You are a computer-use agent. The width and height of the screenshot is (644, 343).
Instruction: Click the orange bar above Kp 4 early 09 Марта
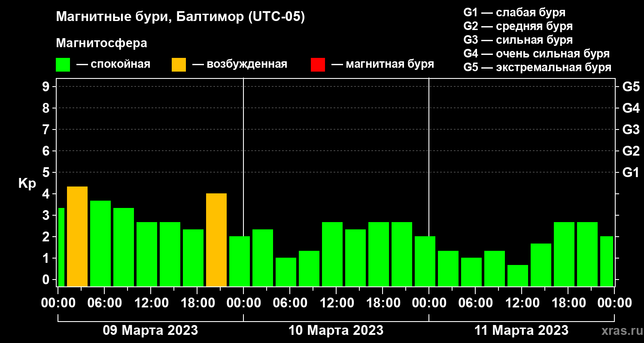(x=77, y=236)
